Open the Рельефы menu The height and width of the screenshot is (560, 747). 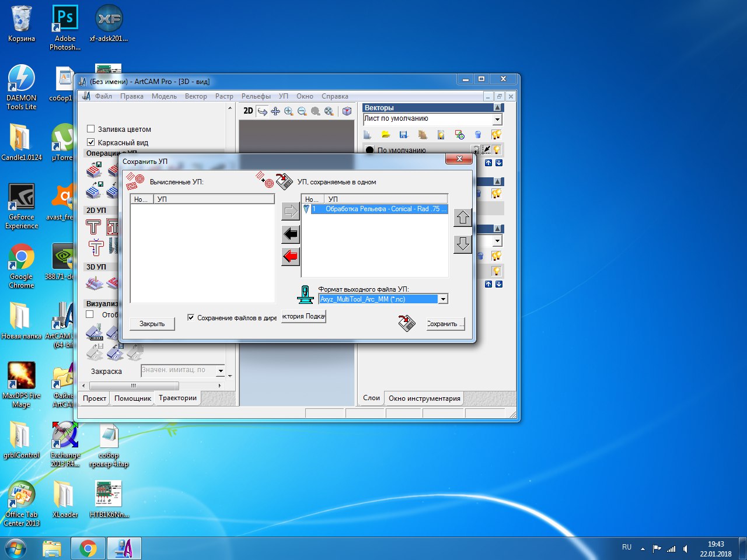(x=256, y=96)
